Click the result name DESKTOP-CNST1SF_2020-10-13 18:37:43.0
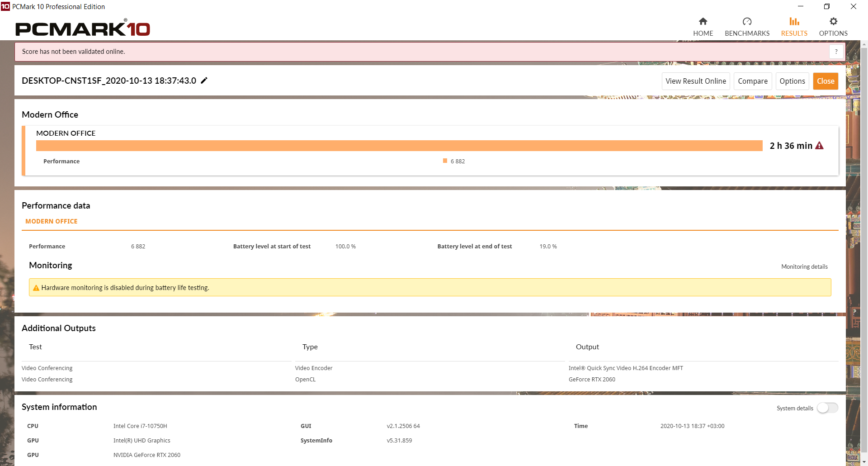The image size is (868, 466). tap(109, 81)
